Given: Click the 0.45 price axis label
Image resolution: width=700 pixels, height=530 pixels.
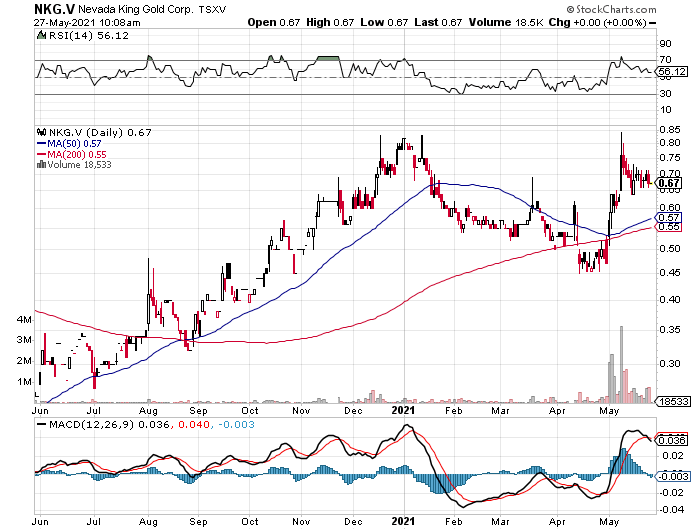Looking at the screenshot, I should pyautogui.click(x=670, y=272).
